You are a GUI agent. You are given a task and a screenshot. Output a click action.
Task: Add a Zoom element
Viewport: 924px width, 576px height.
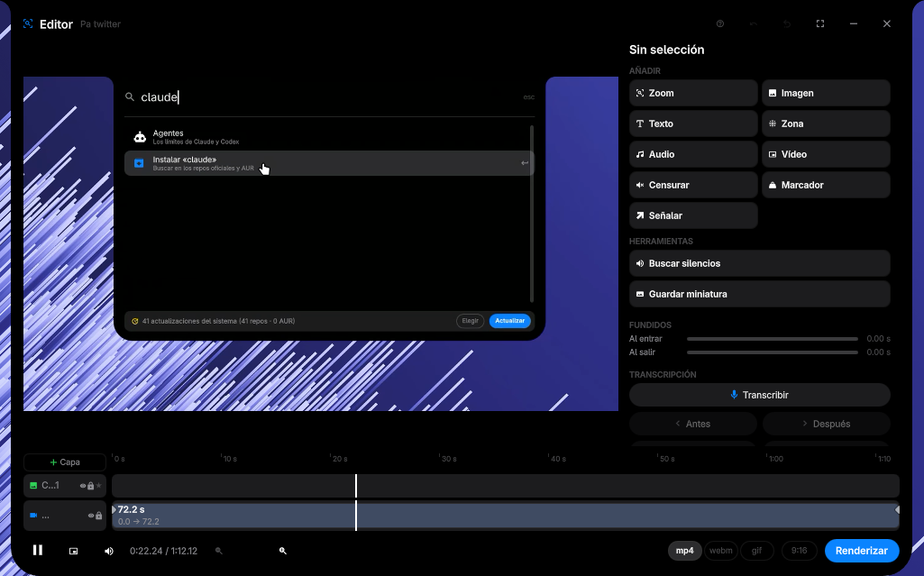tap(693, 93)
